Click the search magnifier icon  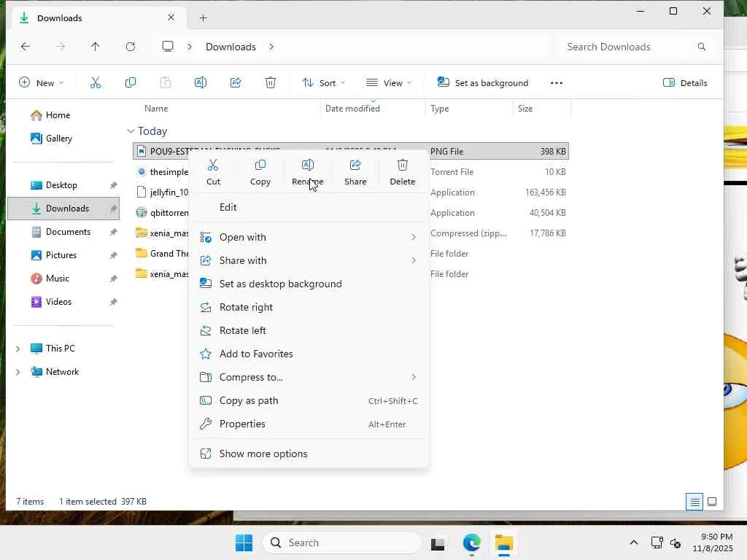[x=701, y=47]
